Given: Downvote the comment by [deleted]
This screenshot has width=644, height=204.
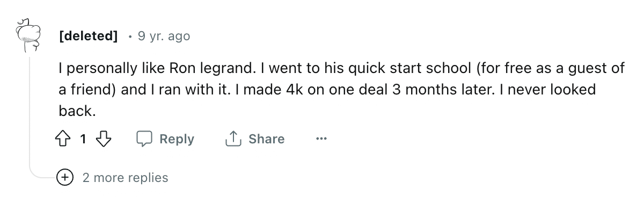Looking at the screenshot, I should [102, 139].
